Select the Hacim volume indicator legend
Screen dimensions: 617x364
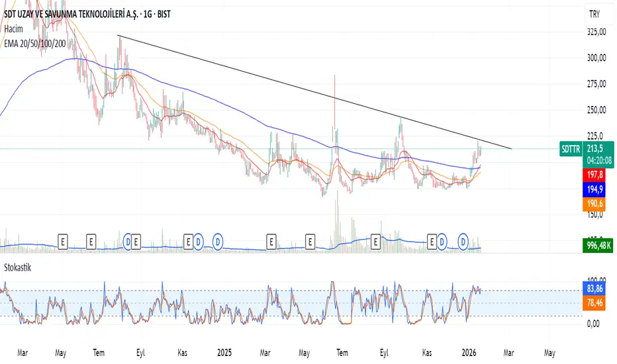coord(13,28)
